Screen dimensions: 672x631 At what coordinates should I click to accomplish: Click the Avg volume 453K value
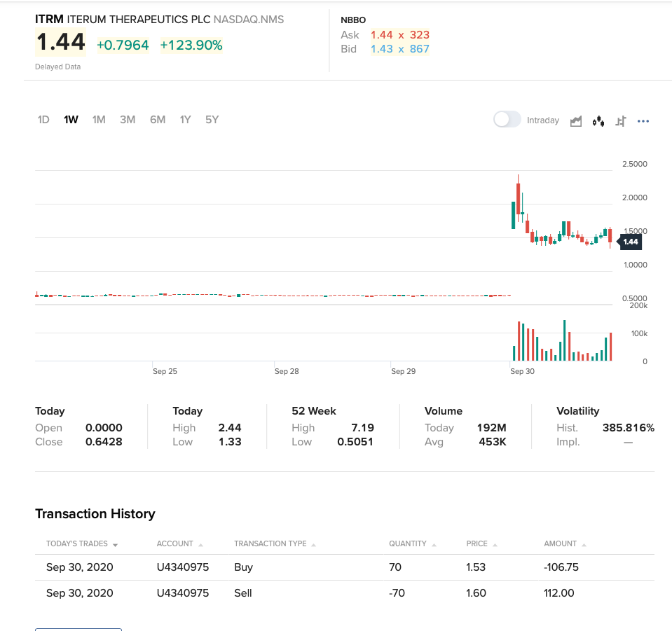point(493,442)
